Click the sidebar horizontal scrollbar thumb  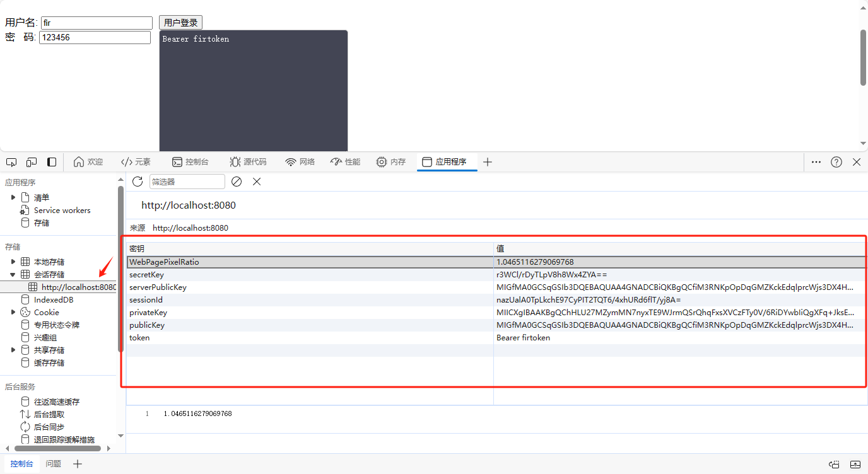(x=57, y=448)
